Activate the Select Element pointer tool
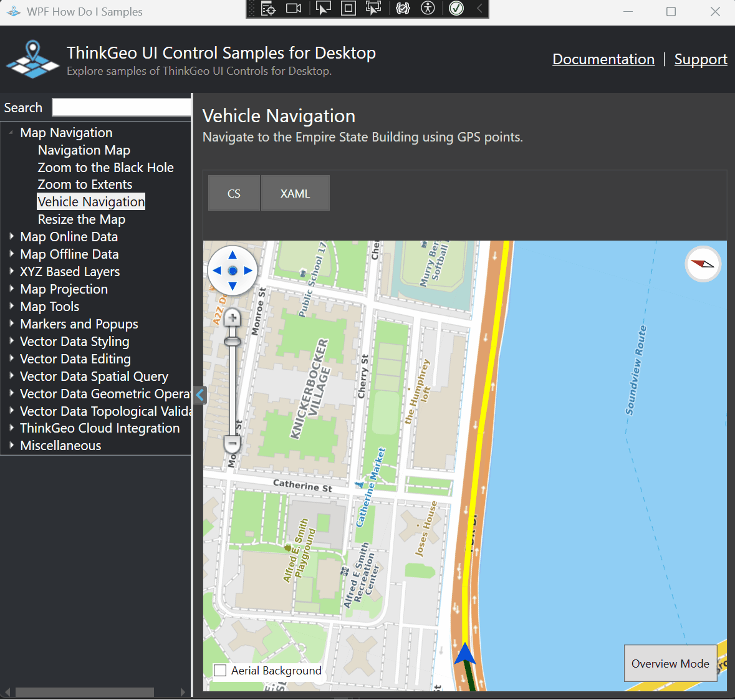Image resolution: width=735 pixels, height=700 pixels. (323, 9)
